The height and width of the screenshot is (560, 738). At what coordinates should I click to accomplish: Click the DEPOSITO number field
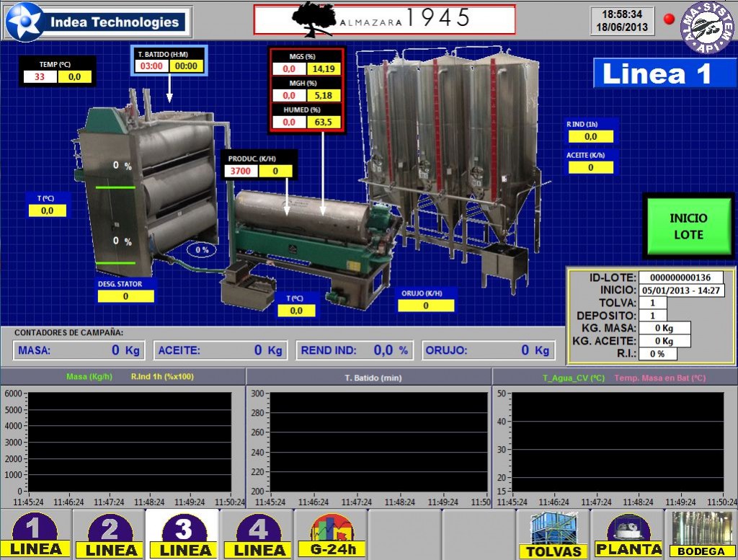(652, 315)
